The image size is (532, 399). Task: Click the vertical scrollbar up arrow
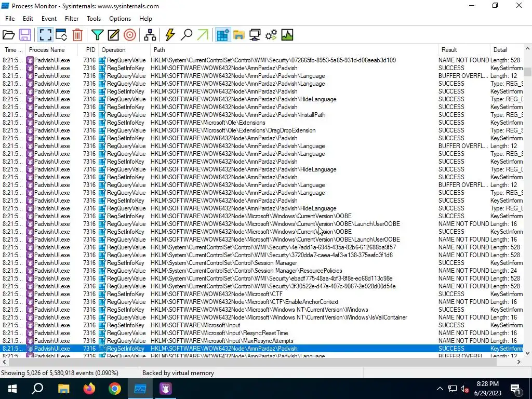point(527,49)
